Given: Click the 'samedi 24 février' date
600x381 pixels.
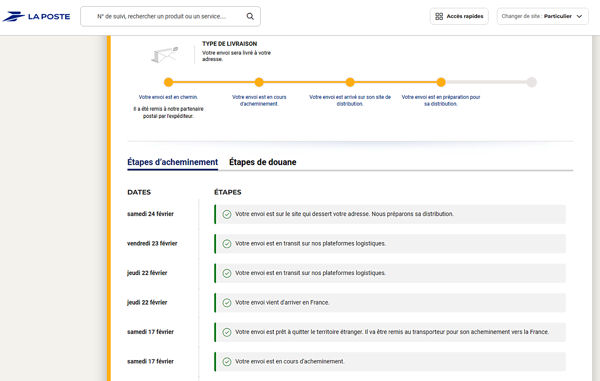Looking at the screenshot, I should pos(150,214).
